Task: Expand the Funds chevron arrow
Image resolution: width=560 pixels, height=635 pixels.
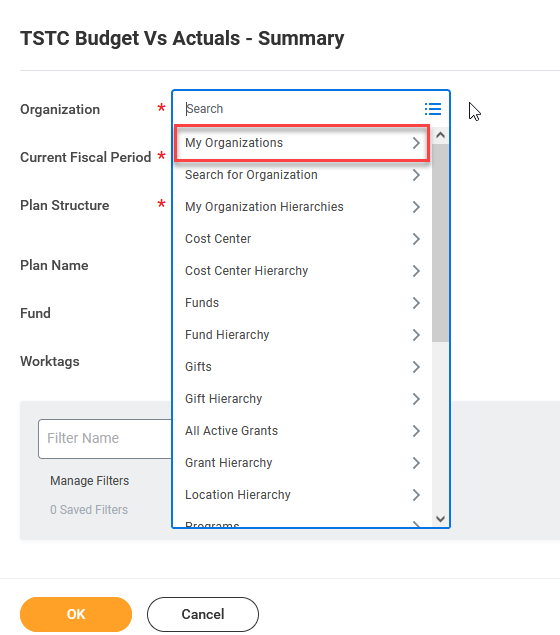Action: pos(416,303)
